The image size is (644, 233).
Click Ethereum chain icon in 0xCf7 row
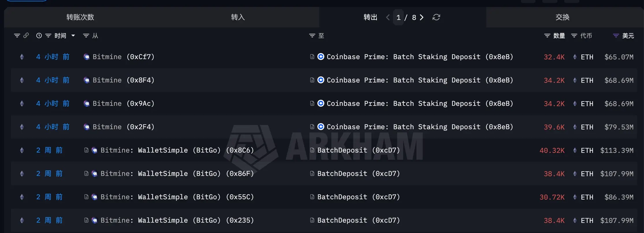point(22,57)
